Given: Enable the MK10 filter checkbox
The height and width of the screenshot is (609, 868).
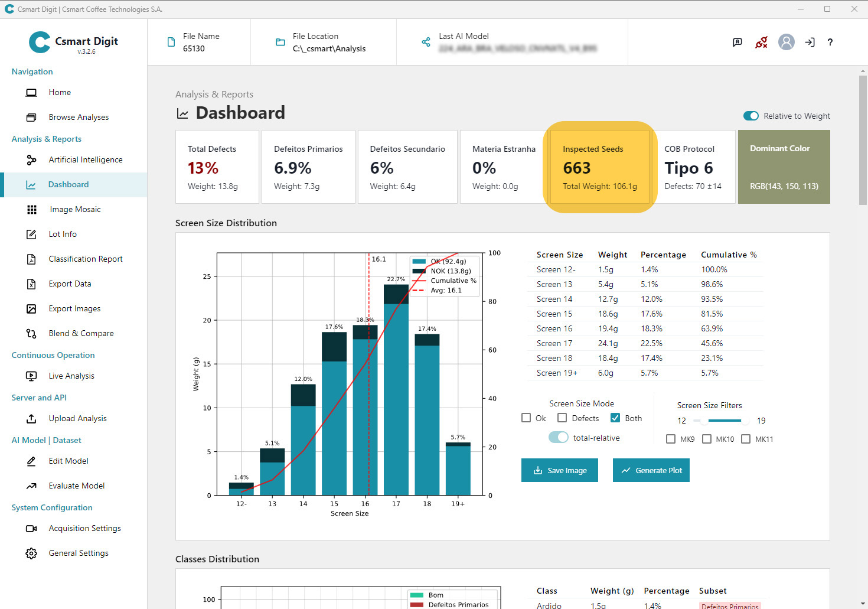Looking at the screenshot, I should pos(707,439).
